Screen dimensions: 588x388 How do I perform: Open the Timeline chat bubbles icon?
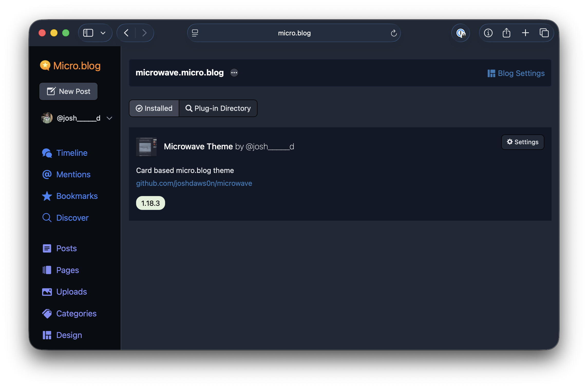(47, 153)
